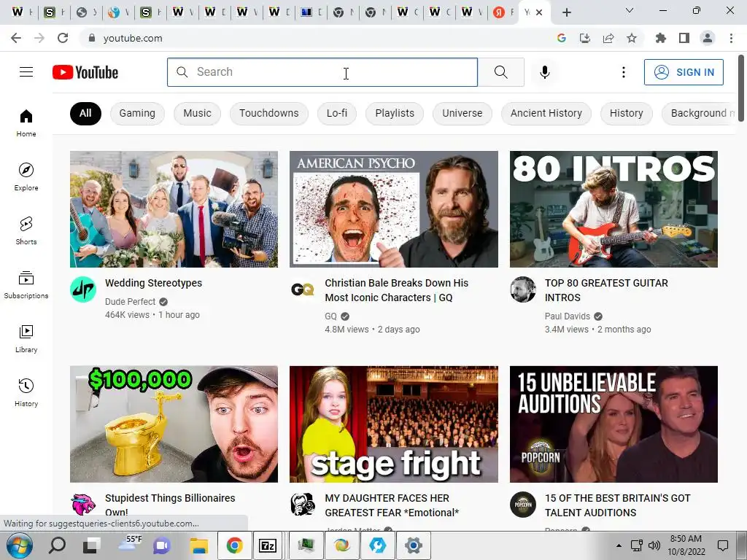Open Chrome extensions puzzle icon

[x=661, y=38]
